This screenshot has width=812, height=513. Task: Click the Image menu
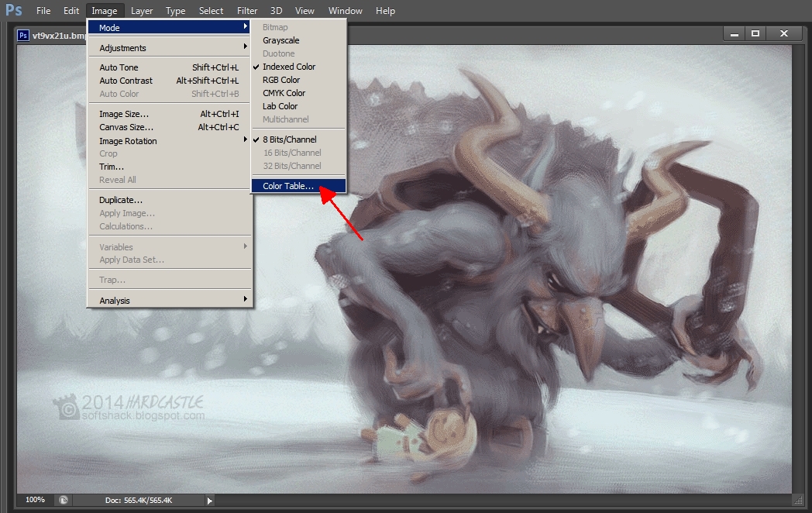tap(104, 10)
